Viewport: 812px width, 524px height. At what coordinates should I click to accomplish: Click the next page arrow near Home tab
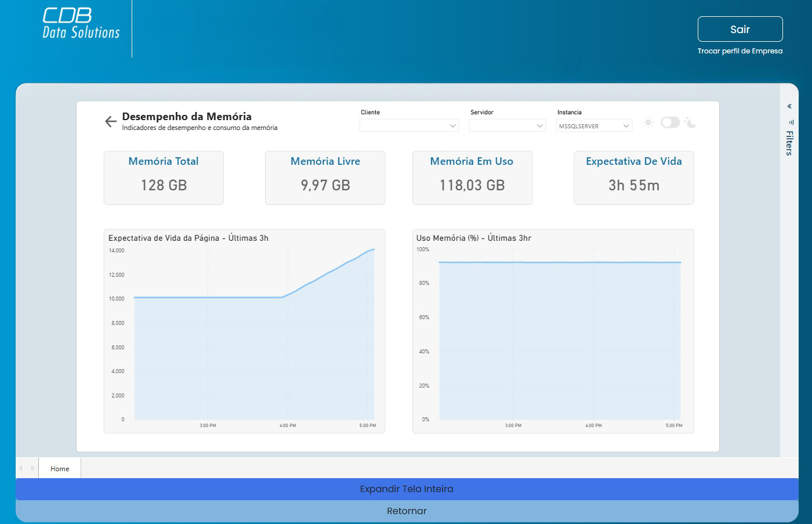[32, 468]
